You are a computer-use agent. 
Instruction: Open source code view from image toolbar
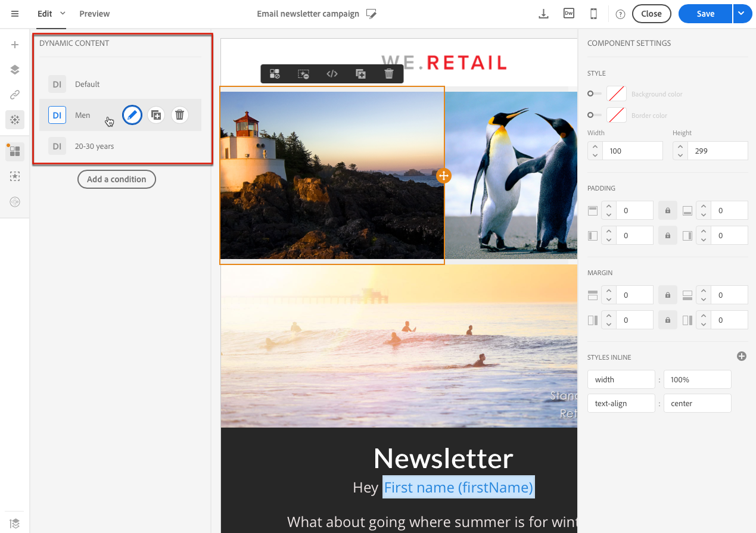click(x=332, y=74)
